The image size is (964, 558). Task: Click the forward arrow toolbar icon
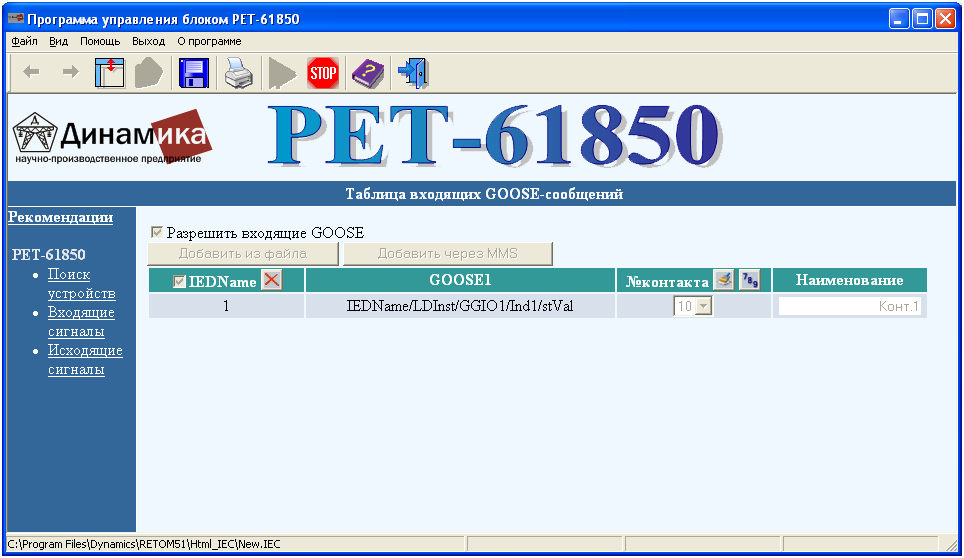[71, 73]
